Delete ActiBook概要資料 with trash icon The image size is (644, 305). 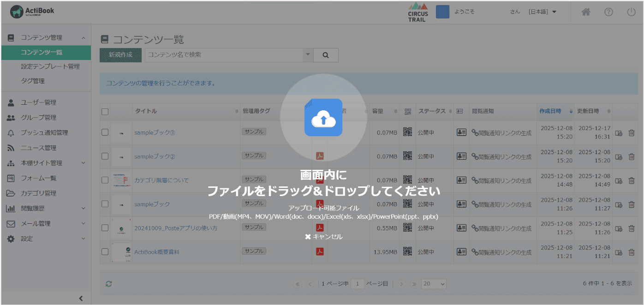[x=632, y=252]
